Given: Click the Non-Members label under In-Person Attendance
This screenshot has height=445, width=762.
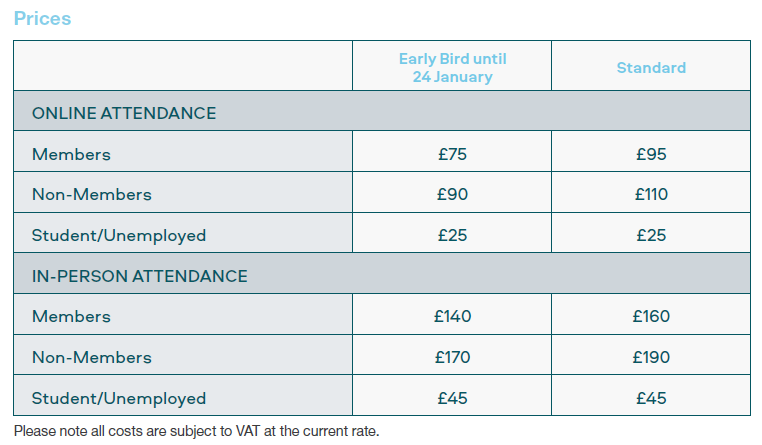Looking at the screenshot, I should click(92, 357).
